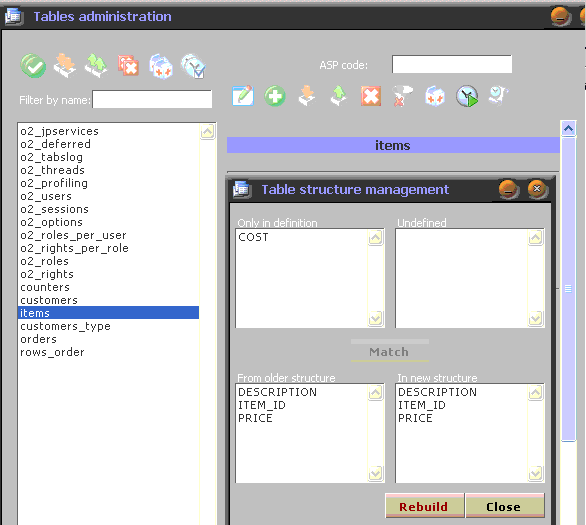Image resolution: width=586 pixels, height=525 pixels.
Task: Click the up arrow of tables list scrollbar
Action: pyautogui.click(x=207, y=132)
